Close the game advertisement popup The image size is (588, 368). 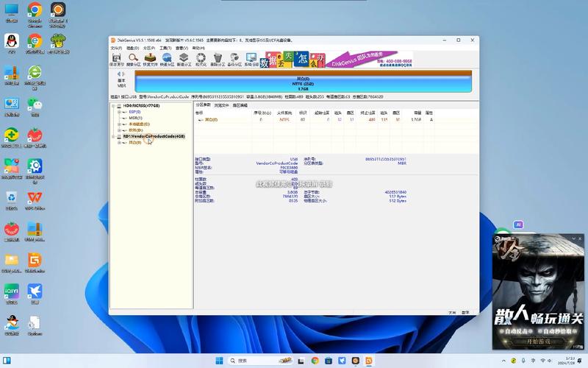click(580, 238)
